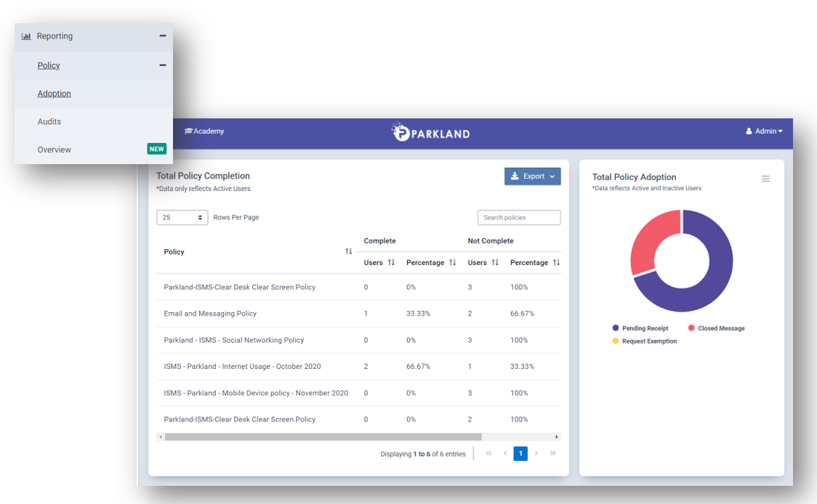Open the Academy link in header
Viewport: 817px width, 504px height.
click(x=204, y=131)
